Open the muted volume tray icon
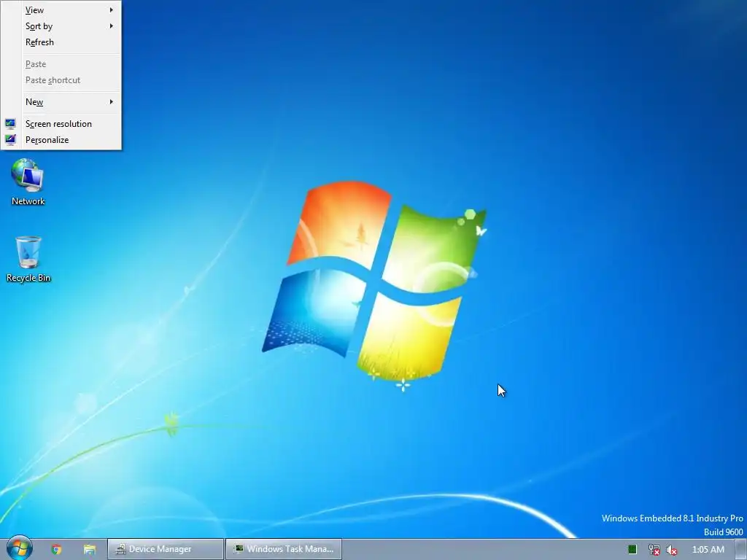The height and width of the screenshot is (560, 747). click(672, 550)
